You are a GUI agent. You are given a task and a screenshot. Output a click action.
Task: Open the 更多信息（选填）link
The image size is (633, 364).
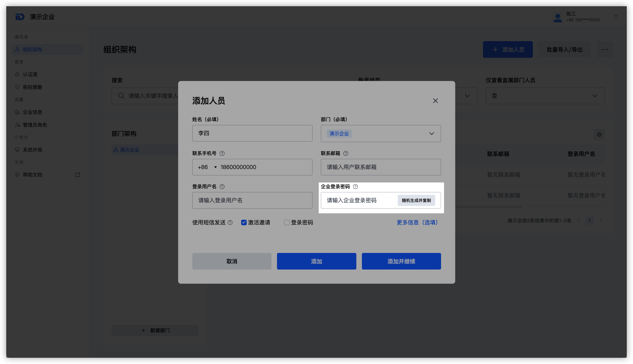click(417, 222)
